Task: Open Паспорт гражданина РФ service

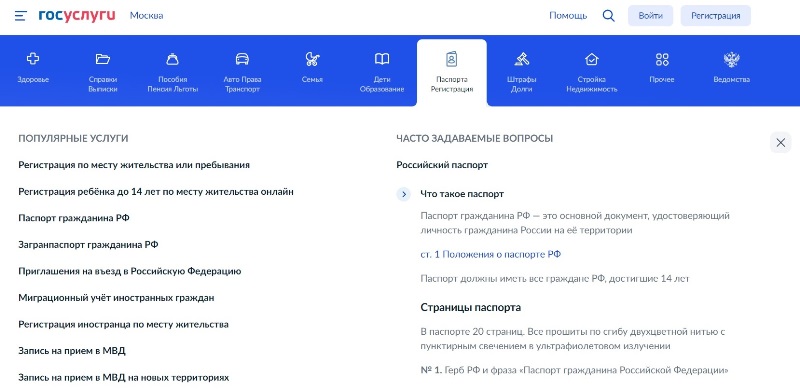Action: tap(74, 218)
